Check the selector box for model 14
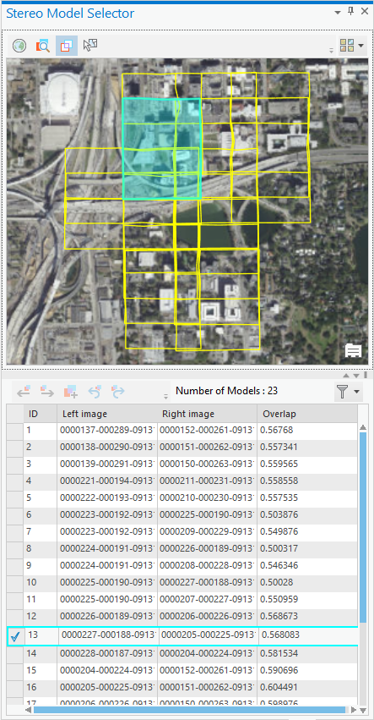 [15, 653]
